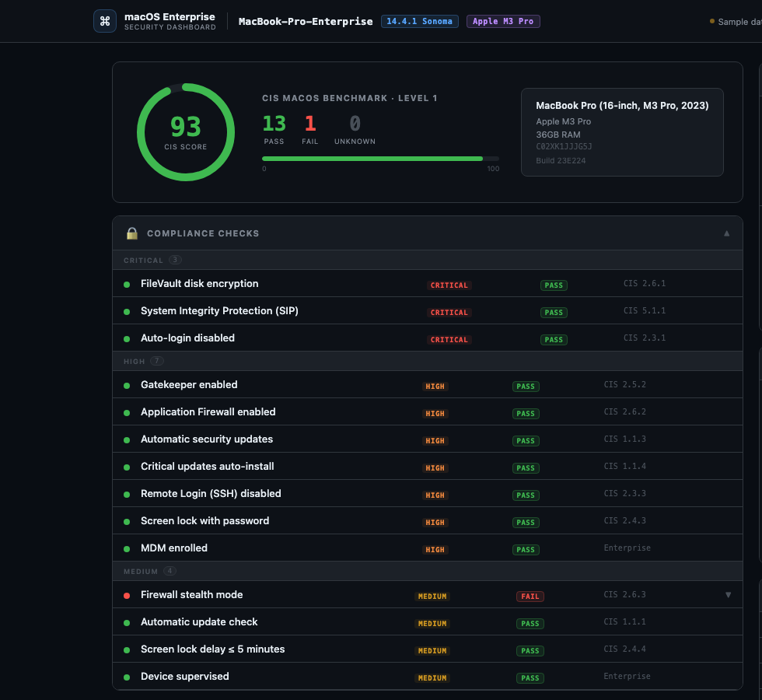Select Automatic update check row
762x700 pixels.
click(x=427, y=621)
